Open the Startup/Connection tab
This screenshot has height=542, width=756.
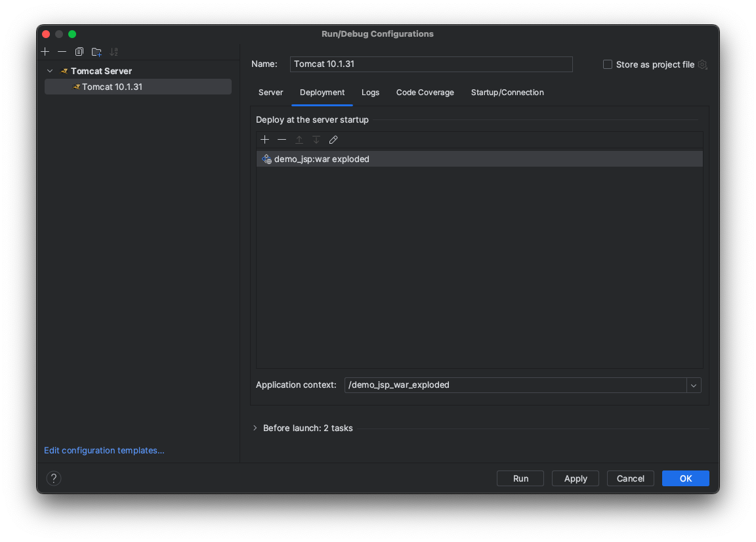[x=507, y=93]
